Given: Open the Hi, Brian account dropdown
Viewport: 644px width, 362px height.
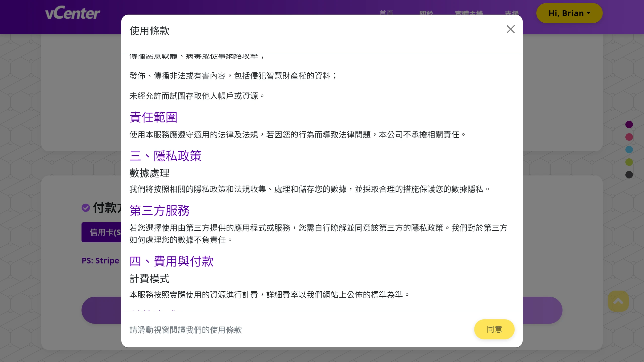Looking at the screenshot, I should pos(569,13).
